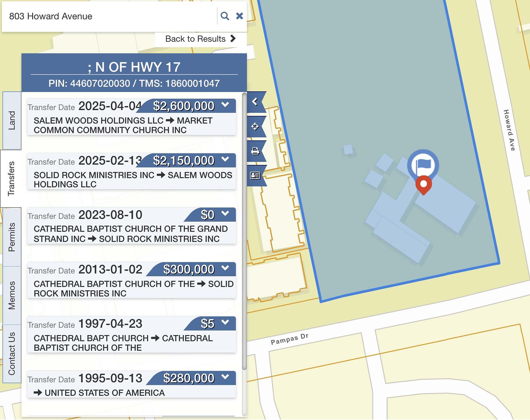Switch to the Land tab
530x420 pixels.
click(12, 120)
